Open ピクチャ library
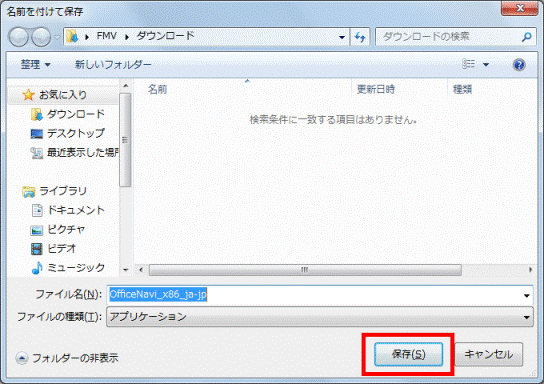 click(66, 230)
